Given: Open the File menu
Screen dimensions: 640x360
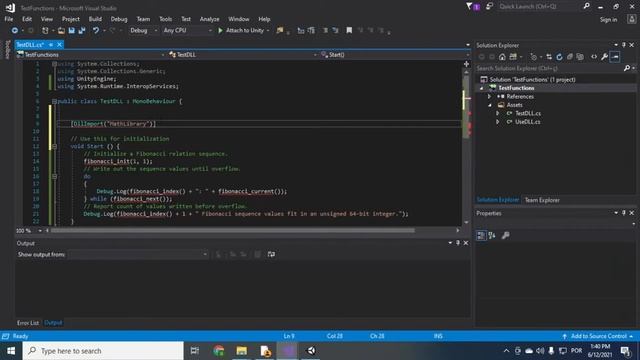Looking at the screenshot, I should [9, 19].
